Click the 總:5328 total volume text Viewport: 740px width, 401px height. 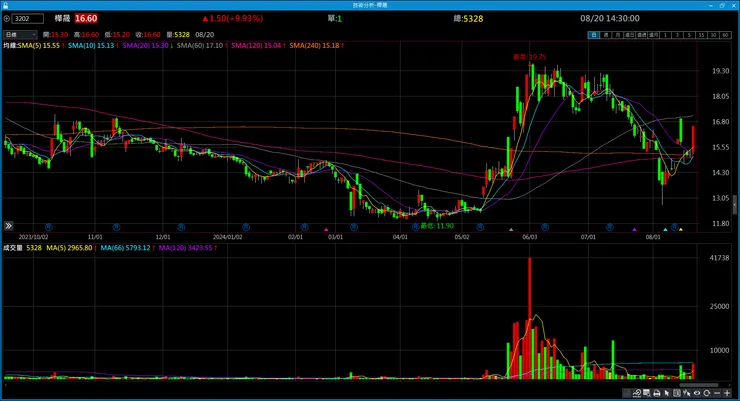coord(468,18)
